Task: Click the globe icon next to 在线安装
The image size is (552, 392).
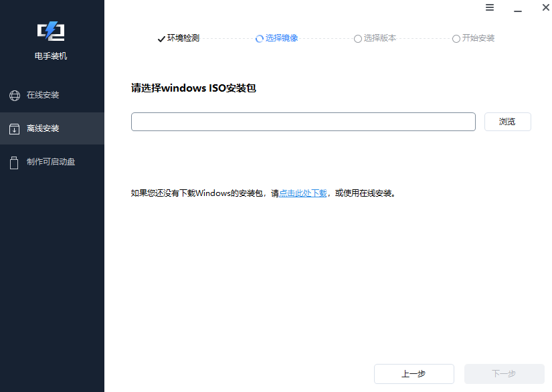Action: (x=14, y=94)
